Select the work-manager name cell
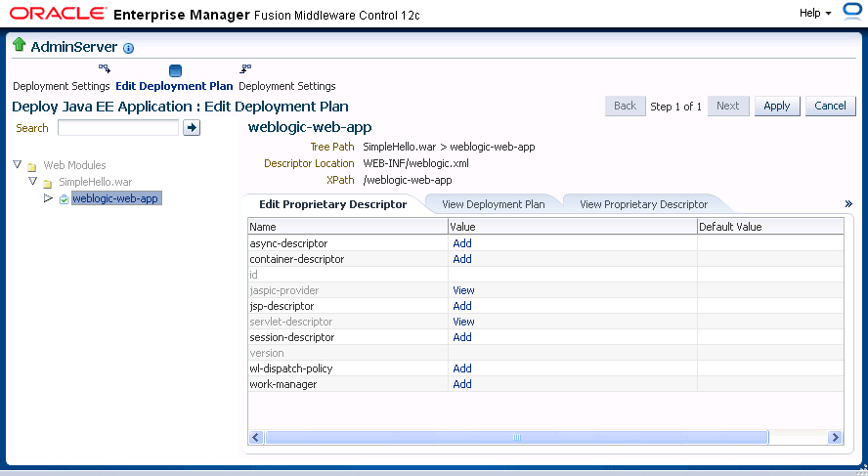This screenshot has height=476, width=868. pyautogui.click(x=348, y=384)
